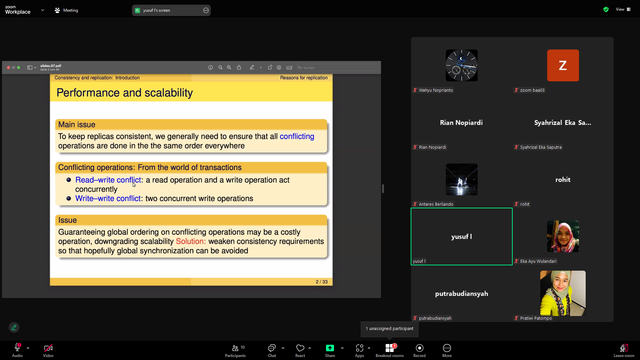This screenshot has width=640, height=360.
Task: Click the annotation pencil icon bottom left
Action: point(14,327)
